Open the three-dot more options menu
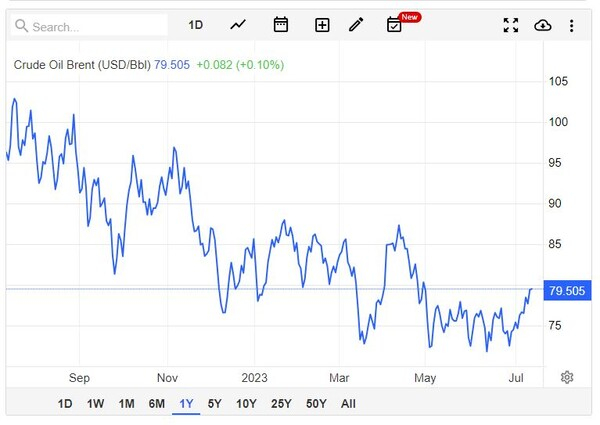600x425 pixels. [x=572, y=25]
